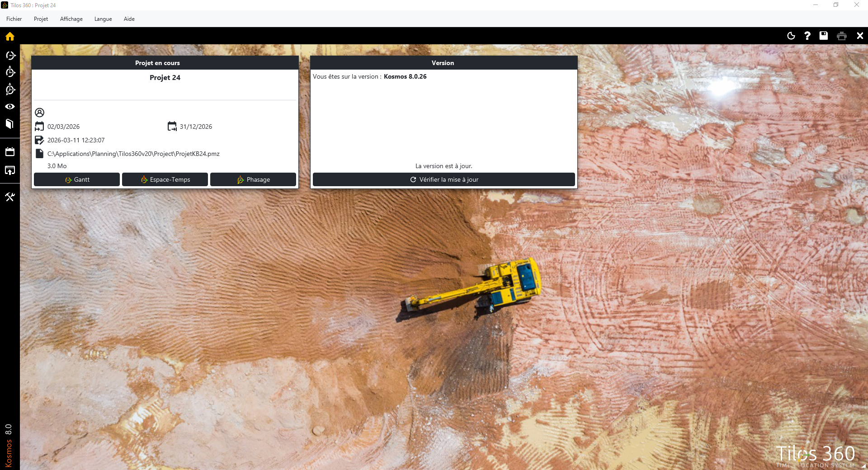
Task: Open the Projet menu
Action: 41,19
